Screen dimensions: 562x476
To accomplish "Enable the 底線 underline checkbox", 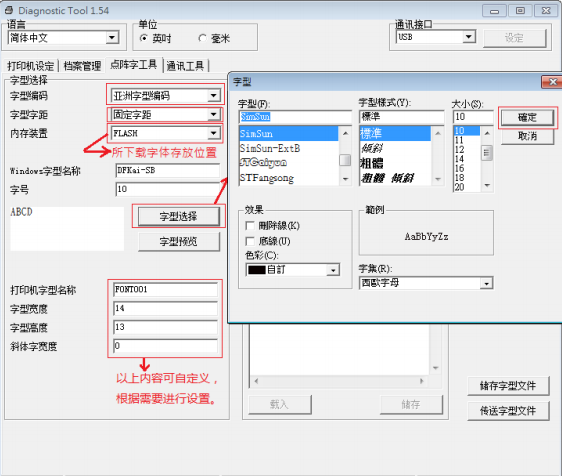I will 250,241.
